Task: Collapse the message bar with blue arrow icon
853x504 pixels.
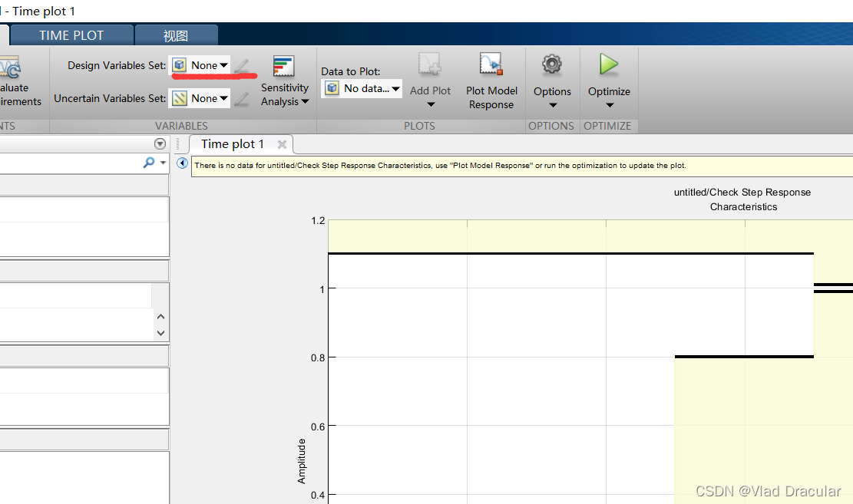Action: coord(182,163)
